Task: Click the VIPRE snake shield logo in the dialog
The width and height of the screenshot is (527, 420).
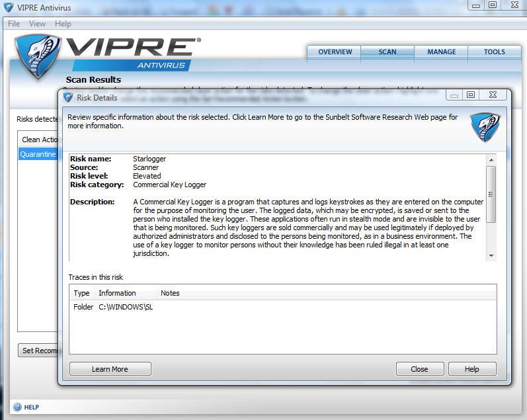Action: coord(484,127)
